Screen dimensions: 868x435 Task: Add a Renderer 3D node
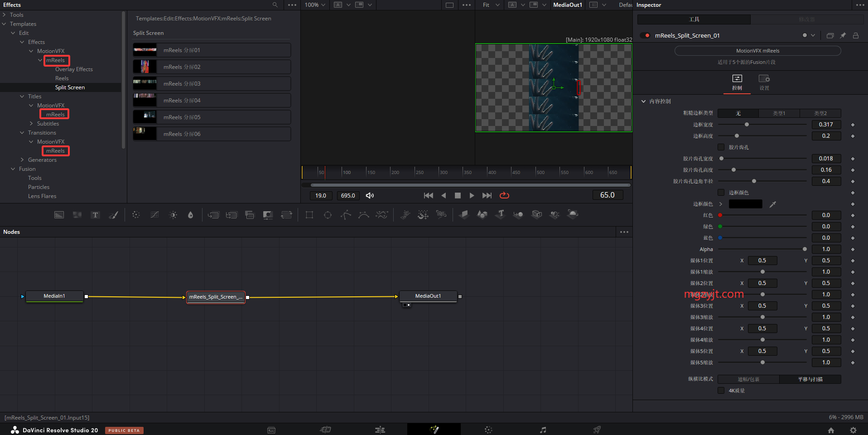(x=573, y=215)
